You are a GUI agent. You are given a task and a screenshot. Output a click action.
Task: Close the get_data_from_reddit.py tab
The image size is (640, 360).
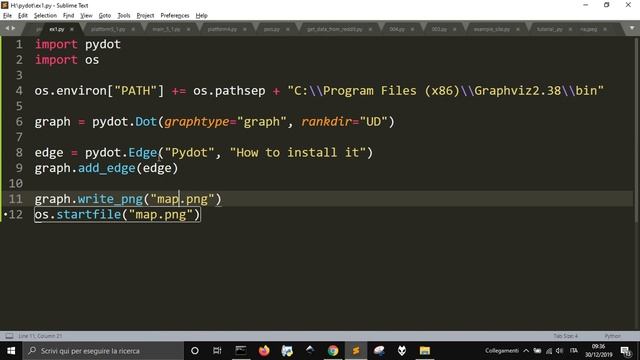click(370, 29)
